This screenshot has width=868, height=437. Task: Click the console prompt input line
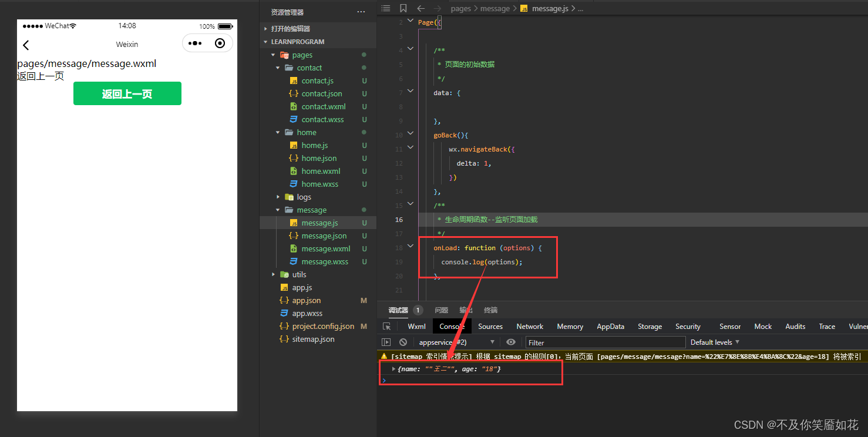point(623,380)
